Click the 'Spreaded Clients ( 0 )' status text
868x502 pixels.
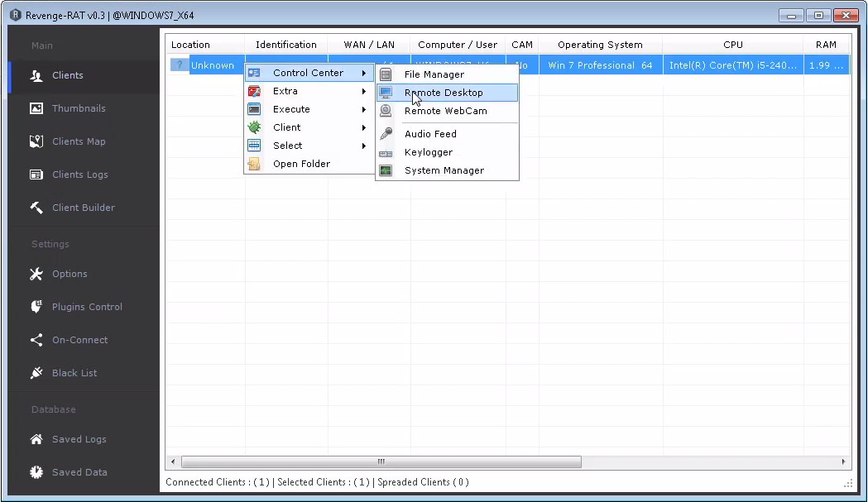[x=423, y=482]
